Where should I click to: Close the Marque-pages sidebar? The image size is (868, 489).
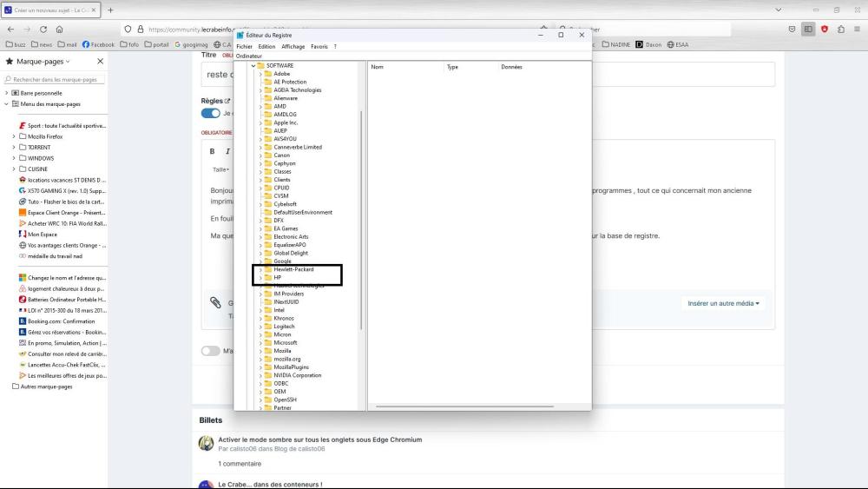[100, 62]
